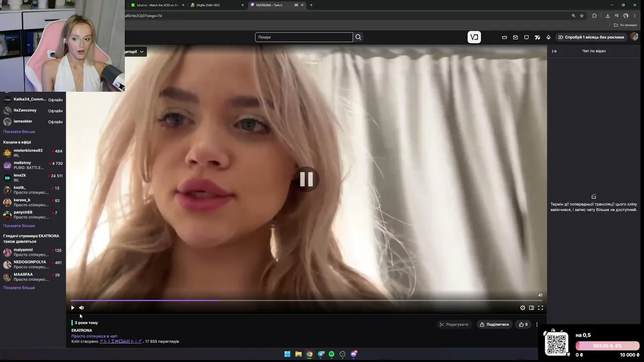The width and height of the screenshot is (644, 362).
Task: Open the notifications inbox icon
Action: pyautogui.click(x=515, y=37)
